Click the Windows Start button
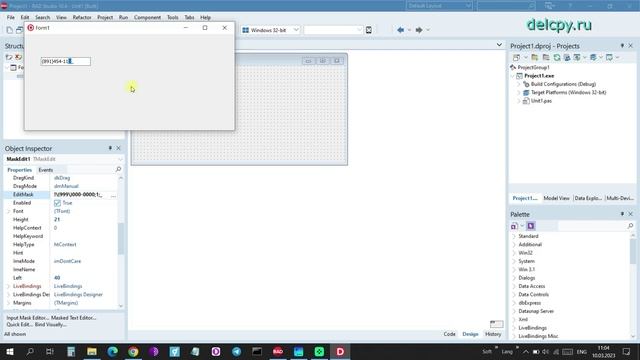The width and height of the screenshot is (640, 360). (9, 351)
